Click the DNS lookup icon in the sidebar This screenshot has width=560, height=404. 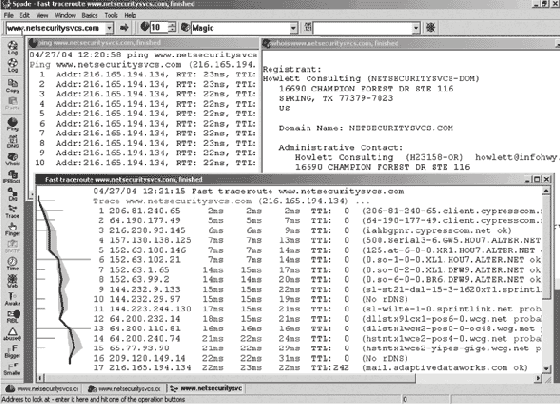click(12, 141)
